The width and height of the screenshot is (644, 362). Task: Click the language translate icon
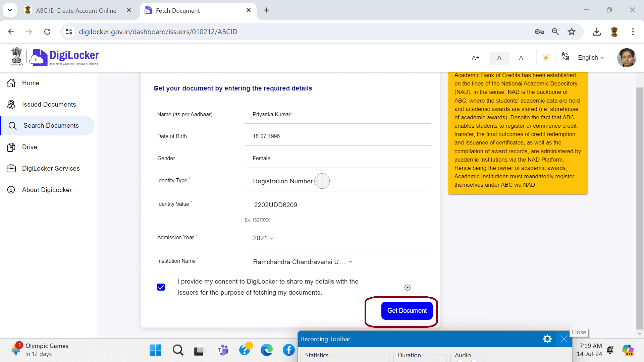[x=566, y=56]
